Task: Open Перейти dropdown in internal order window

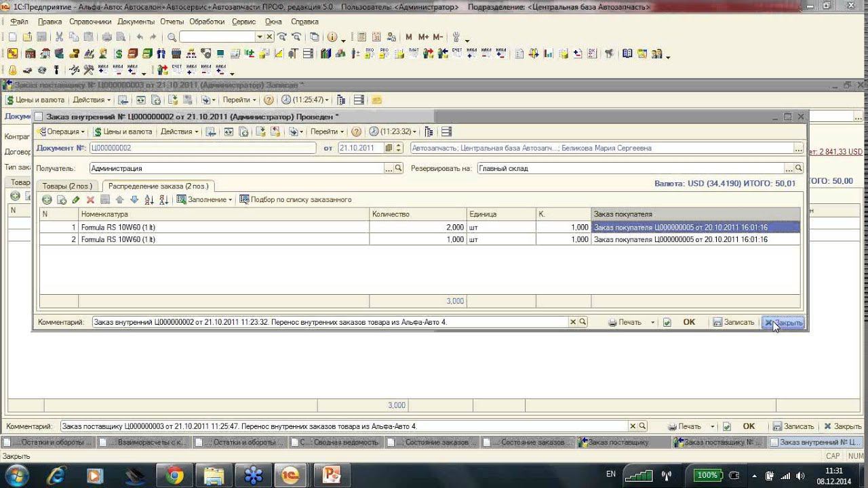Action: tap(327, 131)
